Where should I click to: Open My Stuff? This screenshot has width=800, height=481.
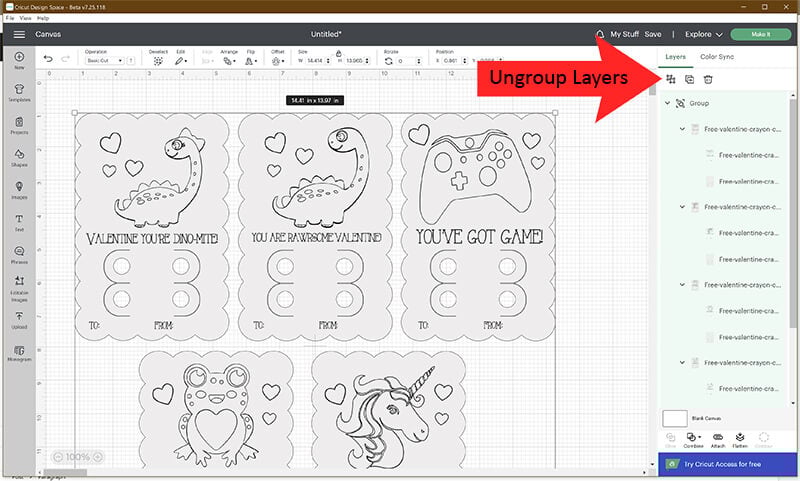coord(624,34)
